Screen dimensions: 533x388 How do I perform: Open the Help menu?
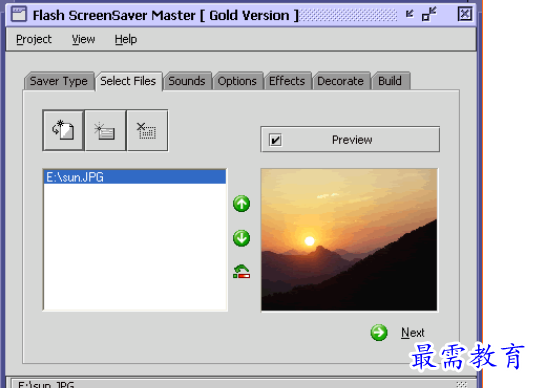(x=126, y=39)
